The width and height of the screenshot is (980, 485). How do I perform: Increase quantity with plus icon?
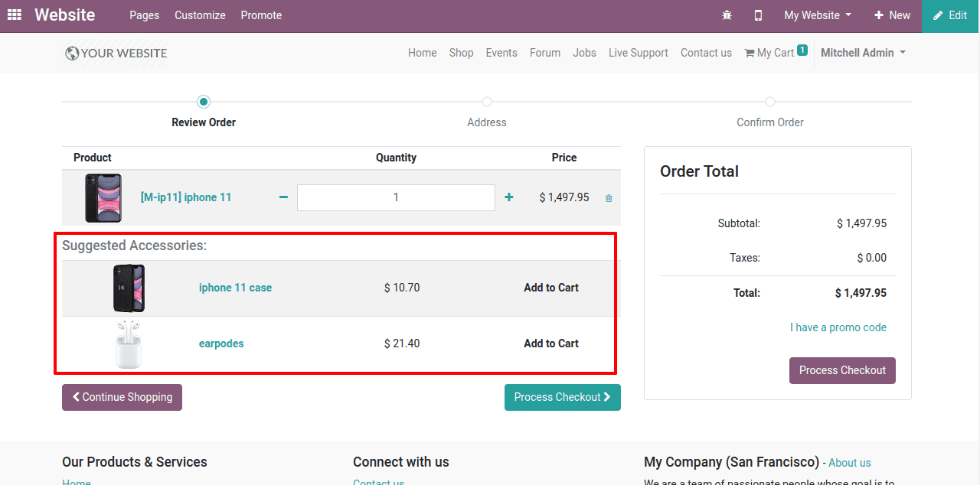[x=509, y=197]
